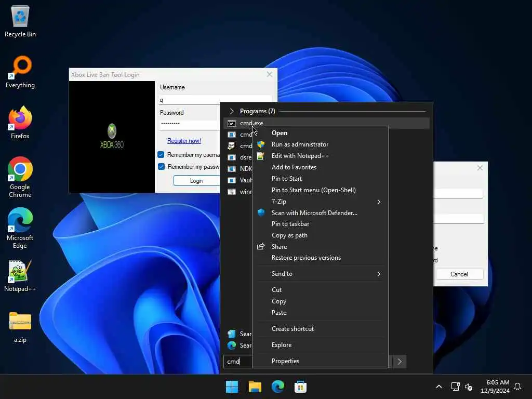Choose Explore from the context menu

[320, 345]
